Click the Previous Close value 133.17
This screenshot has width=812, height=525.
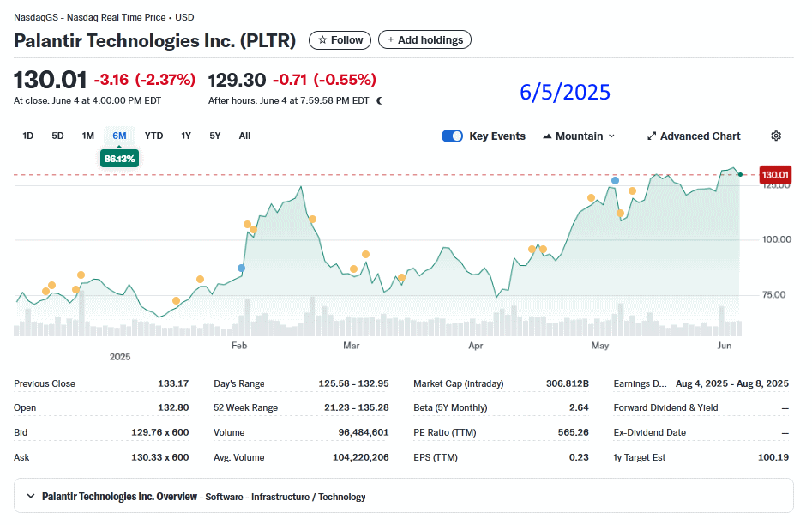tap(173, 383)
